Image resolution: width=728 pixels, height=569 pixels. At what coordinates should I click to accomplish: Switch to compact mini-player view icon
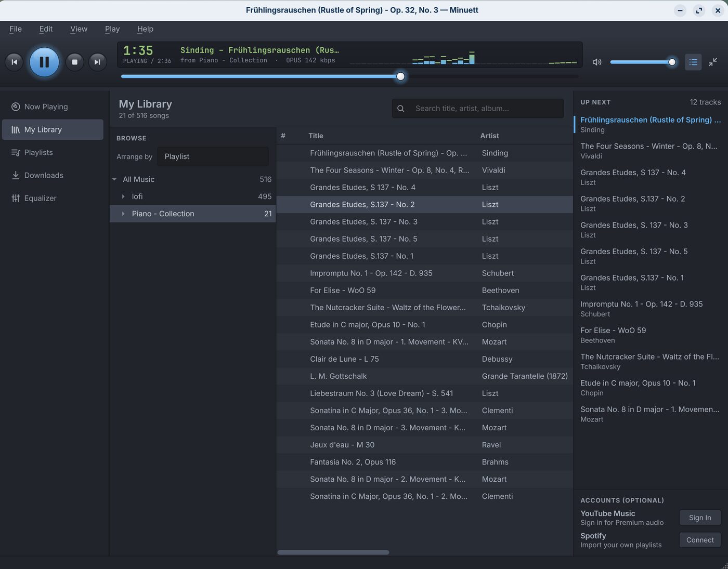click(x=713, y=62)
